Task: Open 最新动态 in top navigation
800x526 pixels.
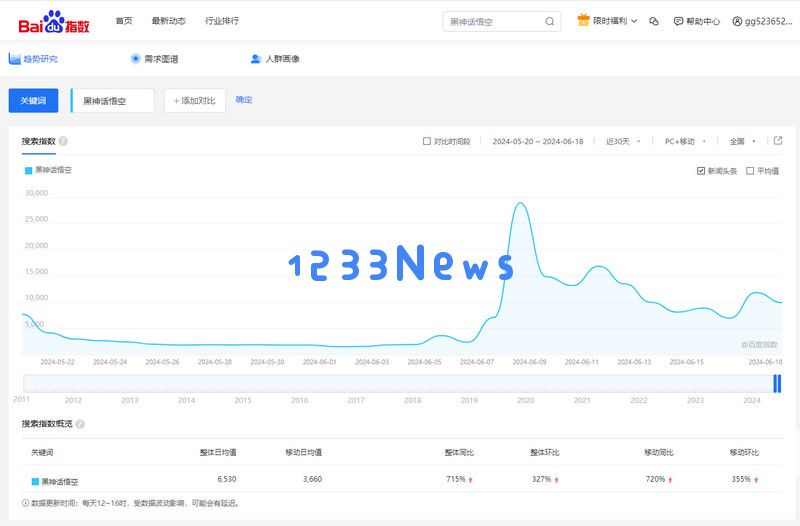Action: (x=168, y=21)
